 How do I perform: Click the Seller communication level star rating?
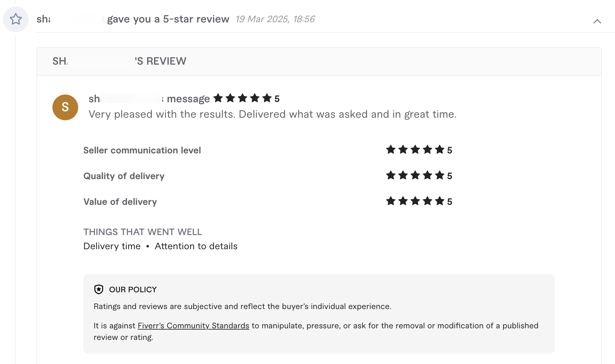pyautogui.click(x=415, y=150)
